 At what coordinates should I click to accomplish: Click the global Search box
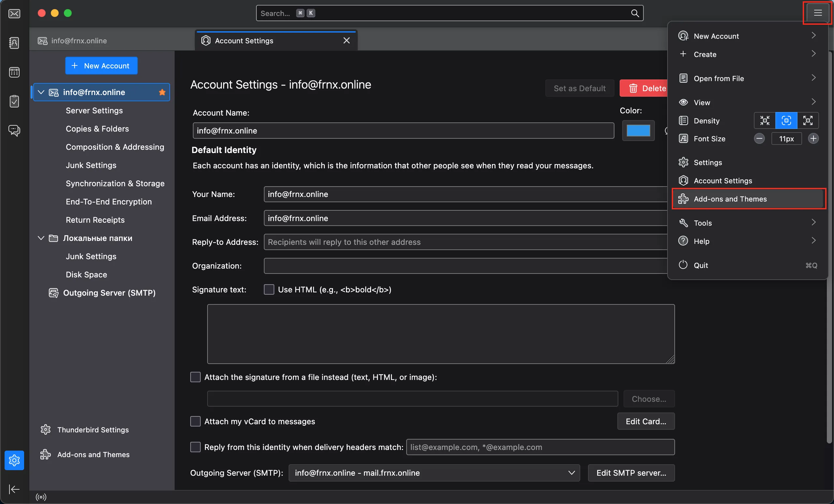(450, 13)
